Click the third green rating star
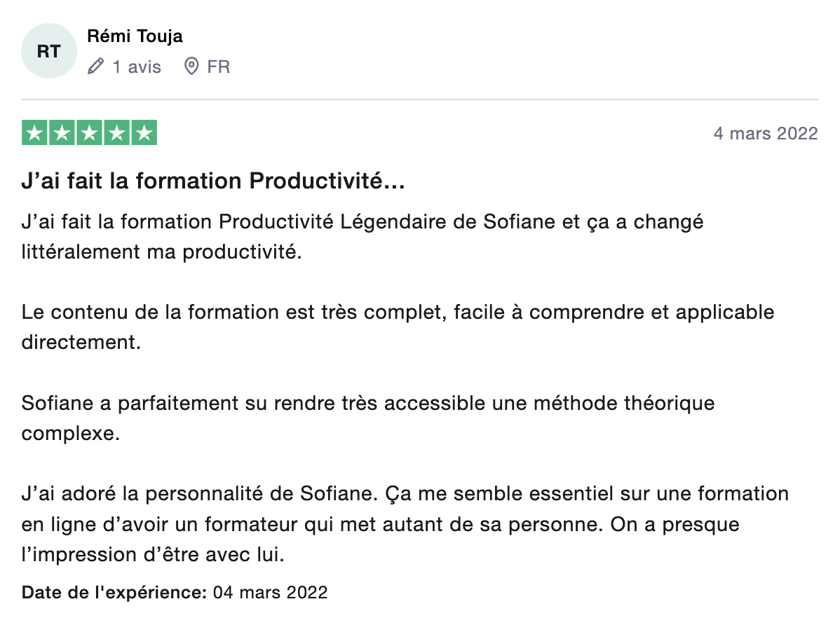Screen dimensions: 840x618 coord(89,133)
